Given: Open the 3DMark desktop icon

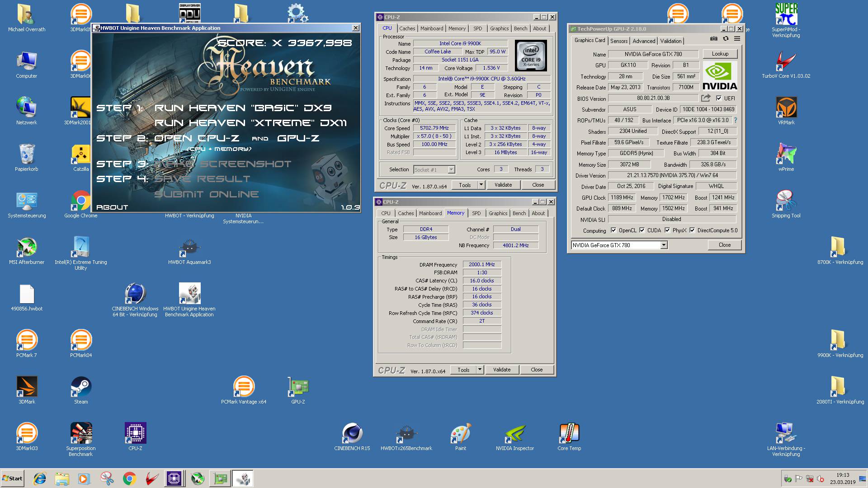Looking at the screenshot, I should [x=27, y=390].
